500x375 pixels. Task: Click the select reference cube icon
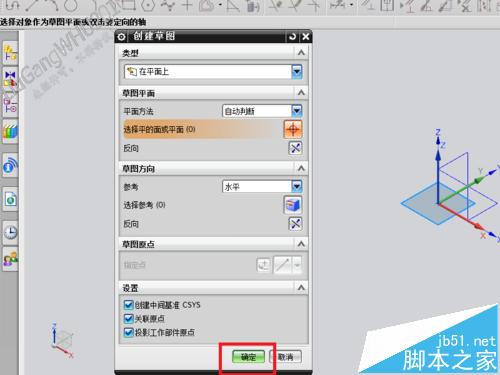[293, 205]
